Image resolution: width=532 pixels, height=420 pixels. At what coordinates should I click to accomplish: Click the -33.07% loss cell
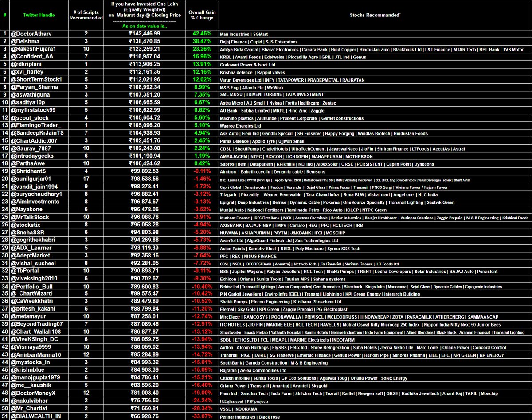pyautogui.click(x=201, y=416)
